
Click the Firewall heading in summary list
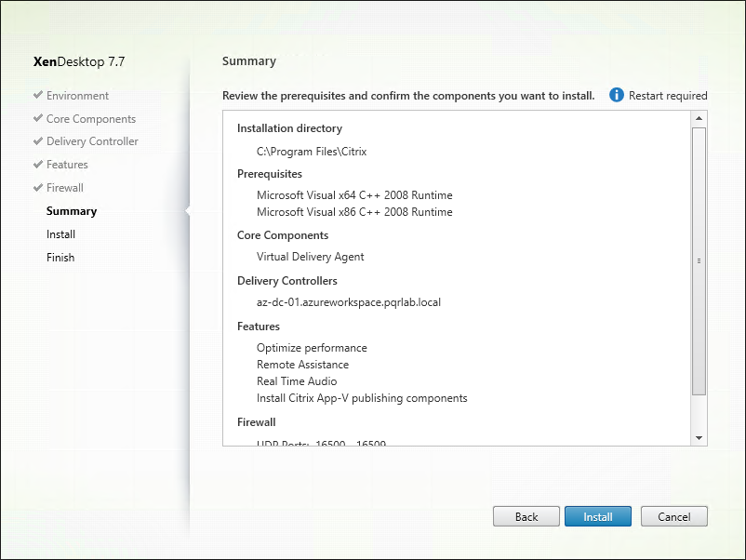point(257,422)
